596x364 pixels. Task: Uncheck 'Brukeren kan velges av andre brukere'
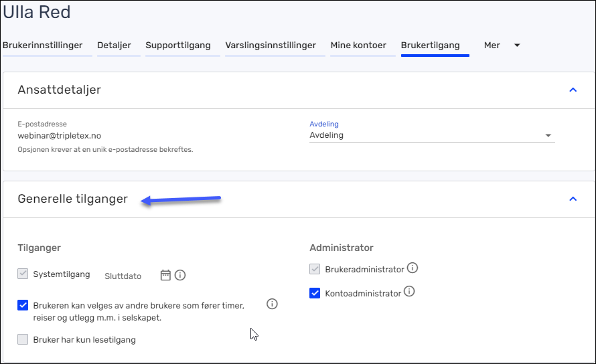tap(23, 305)
